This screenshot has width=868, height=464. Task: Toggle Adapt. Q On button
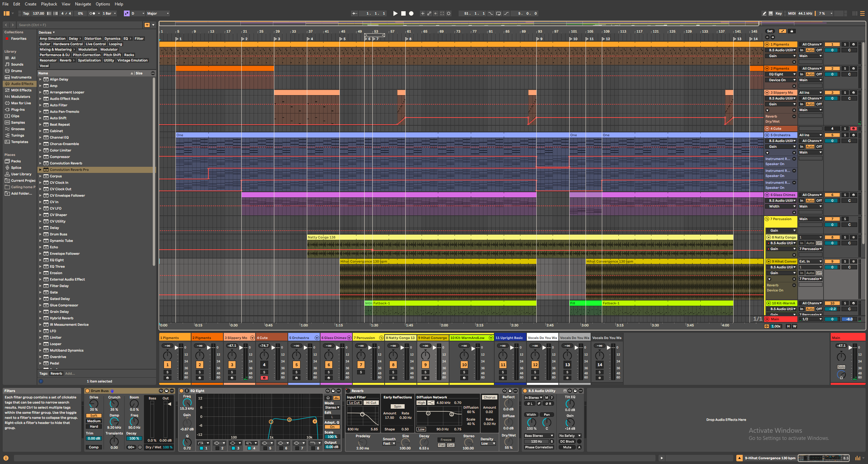[332, 427]
